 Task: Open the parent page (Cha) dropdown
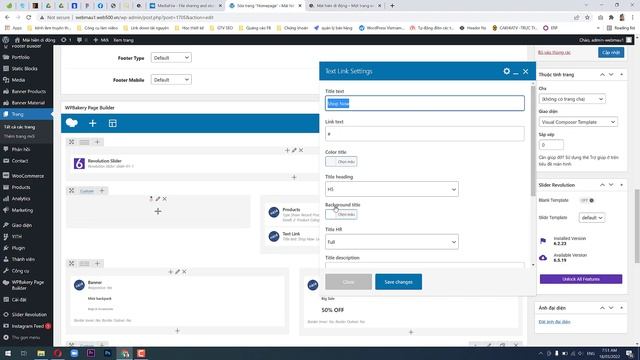(x=572, y=99)
